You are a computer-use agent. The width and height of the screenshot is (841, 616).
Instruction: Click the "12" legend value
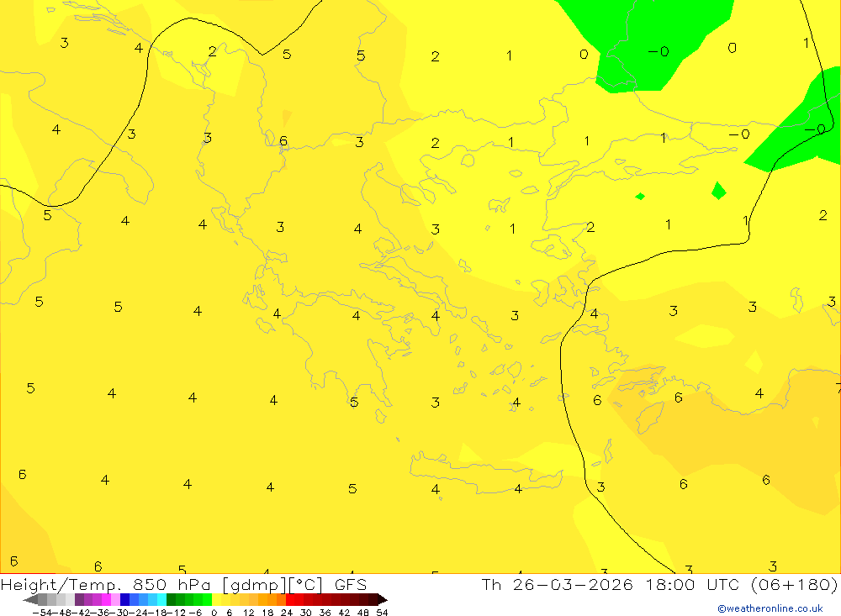coord(249,613)
